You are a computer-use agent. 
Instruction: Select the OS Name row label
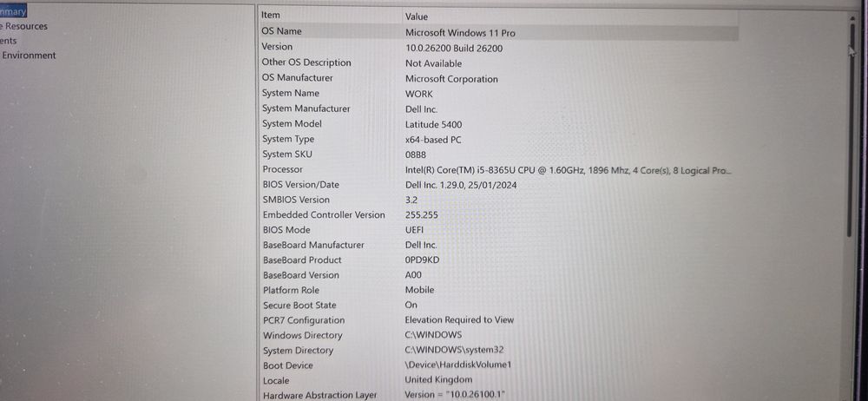click(281, 31)
